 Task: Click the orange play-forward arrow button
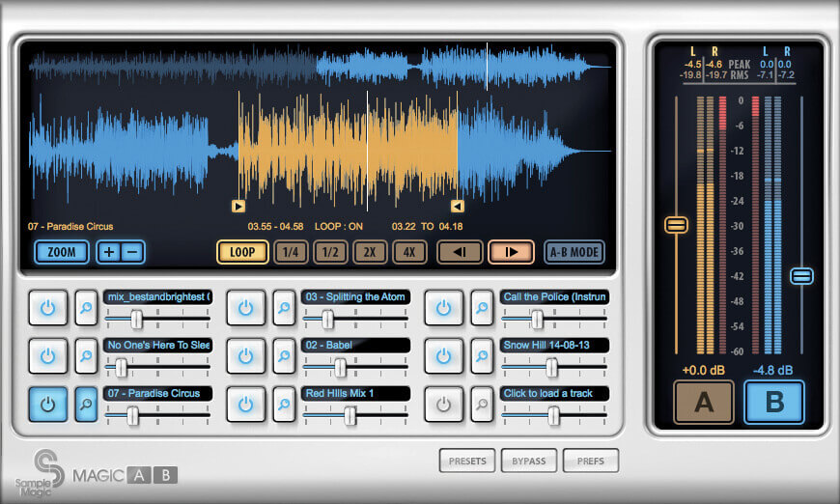(511, 252)
